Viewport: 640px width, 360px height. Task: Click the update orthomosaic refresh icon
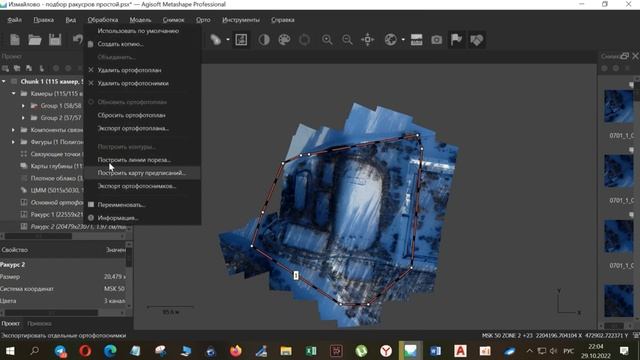coord(304,40)
